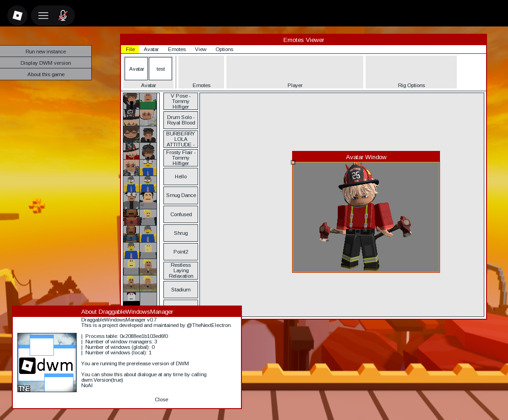Open the Roblox logo menu
The width and height of the screenshot is (508, 420).
[x=17, y=15]
